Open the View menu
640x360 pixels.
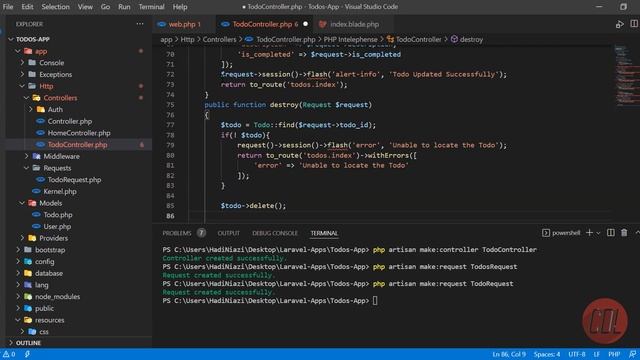[x=85, y=7]
